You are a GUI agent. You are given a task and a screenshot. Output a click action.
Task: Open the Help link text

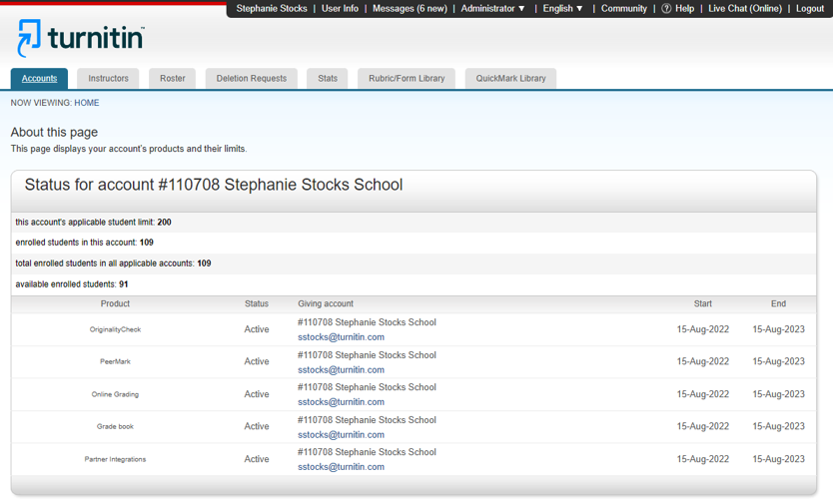[685, 9]
